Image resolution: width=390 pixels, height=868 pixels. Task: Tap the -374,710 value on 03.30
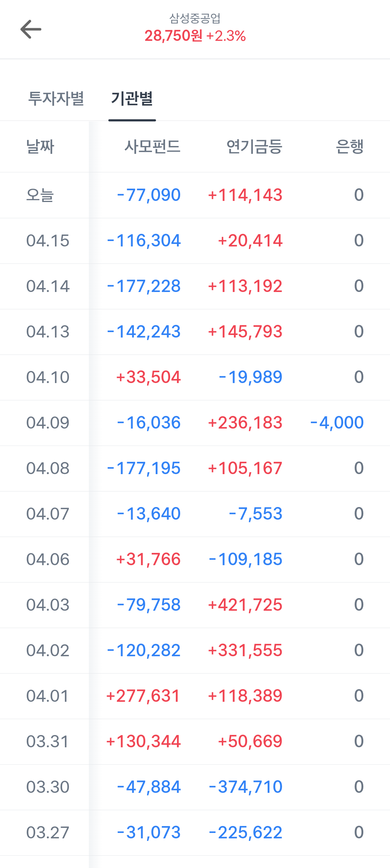(246, 787)
